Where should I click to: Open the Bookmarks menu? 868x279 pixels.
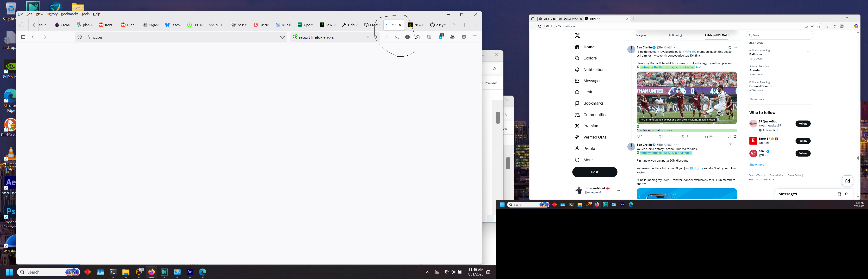[x=69, y=14]
